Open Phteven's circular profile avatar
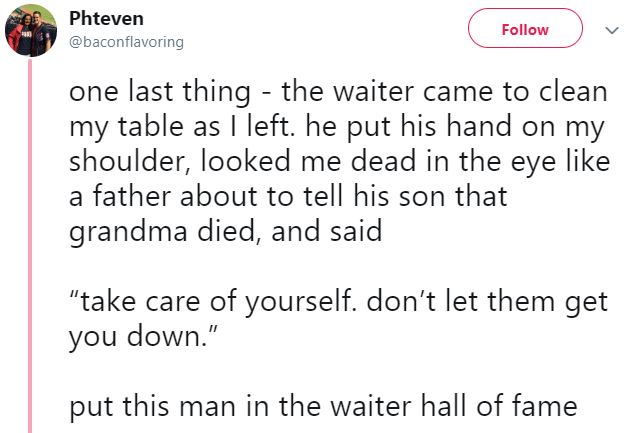Viewport: 632px width, 433px height. 31,30
